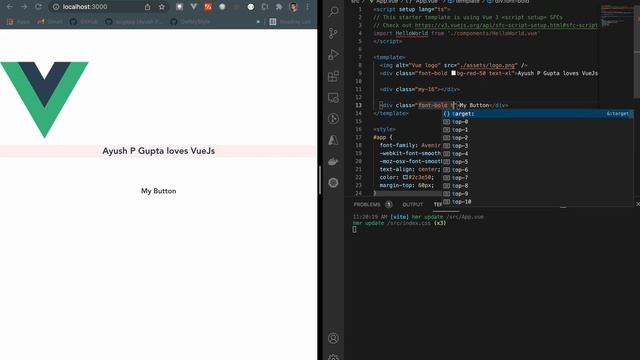Click the text-align: center line

410,169
